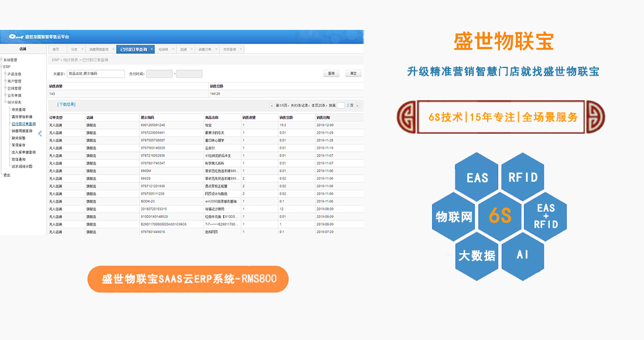Switch to the 销售订单 tab
The height and width of the screenshot is (340, 644).
[204, 49]
